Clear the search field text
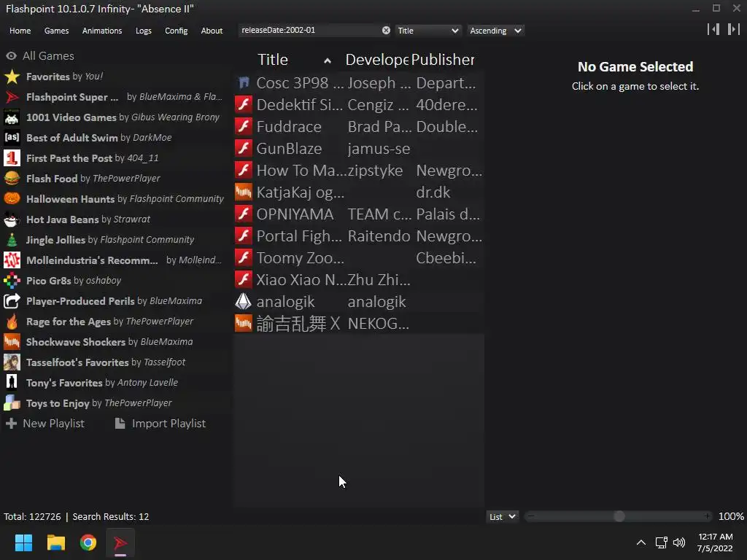Screen dimensions: 747x560 click(386, 31)
